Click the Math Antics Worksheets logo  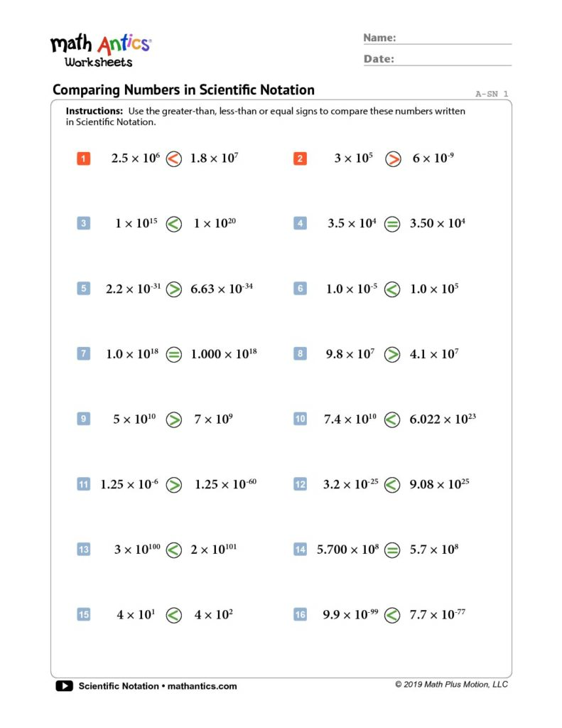[x=100, y=50]
